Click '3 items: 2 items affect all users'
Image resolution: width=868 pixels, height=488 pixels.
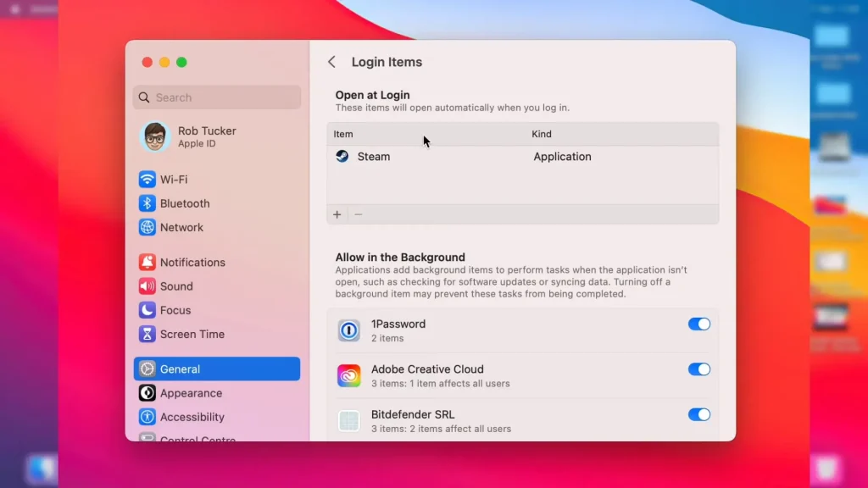point(441,429)
